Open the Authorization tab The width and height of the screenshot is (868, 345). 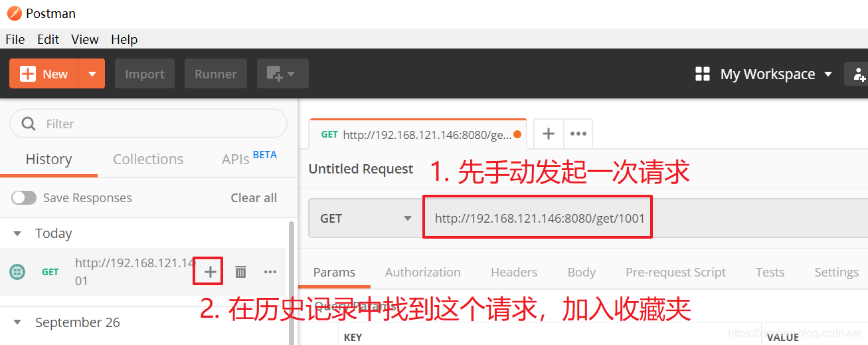(x=422, y=272)
